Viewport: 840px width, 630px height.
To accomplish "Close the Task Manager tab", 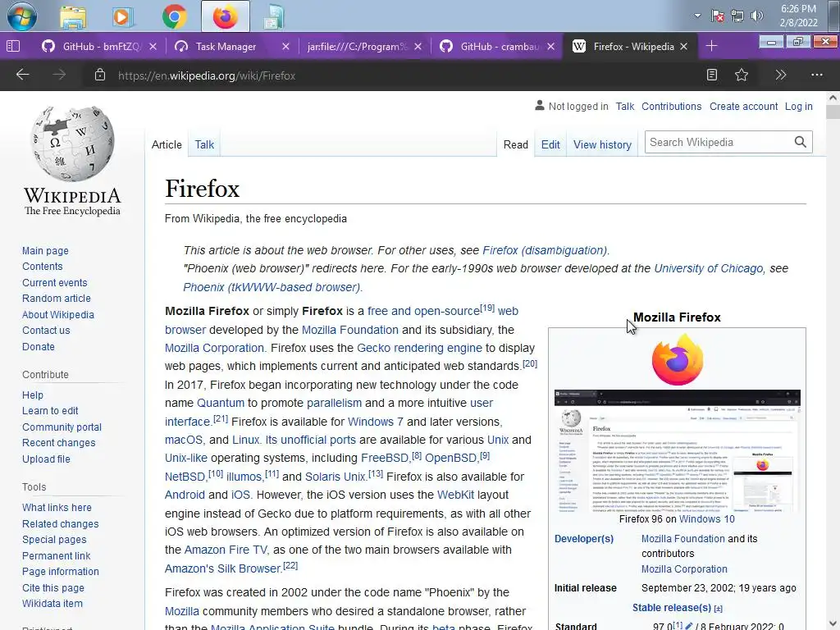I will pyautogui.click(x=286, y=47).
